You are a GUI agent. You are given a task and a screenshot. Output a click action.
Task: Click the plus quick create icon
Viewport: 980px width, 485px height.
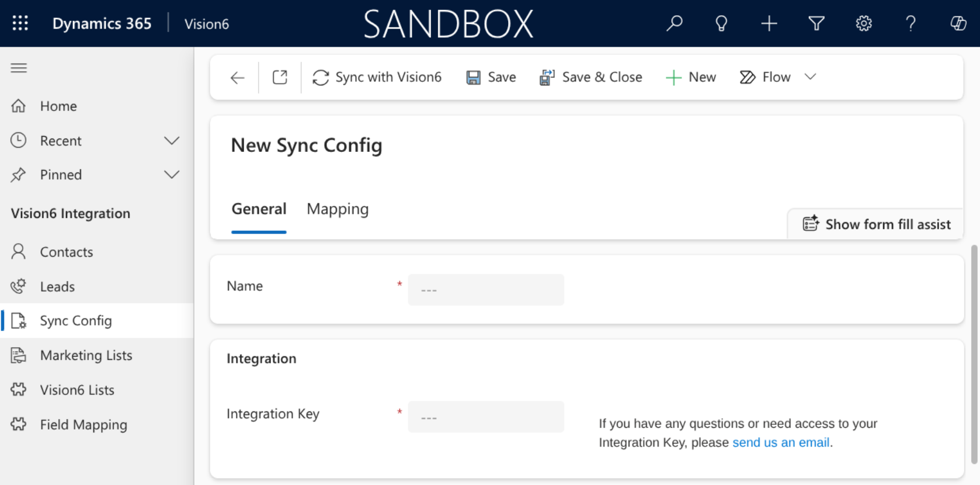769,23
